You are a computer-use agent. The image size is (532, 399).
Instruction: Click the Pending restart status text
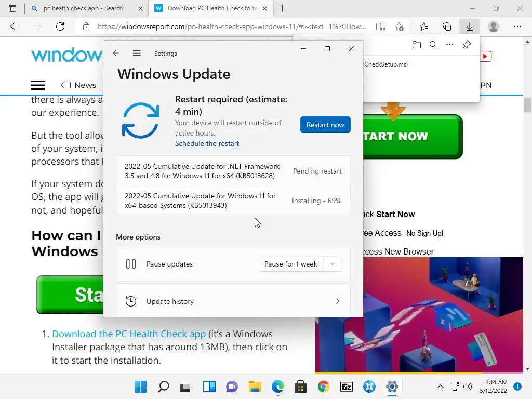coord(317,171)
